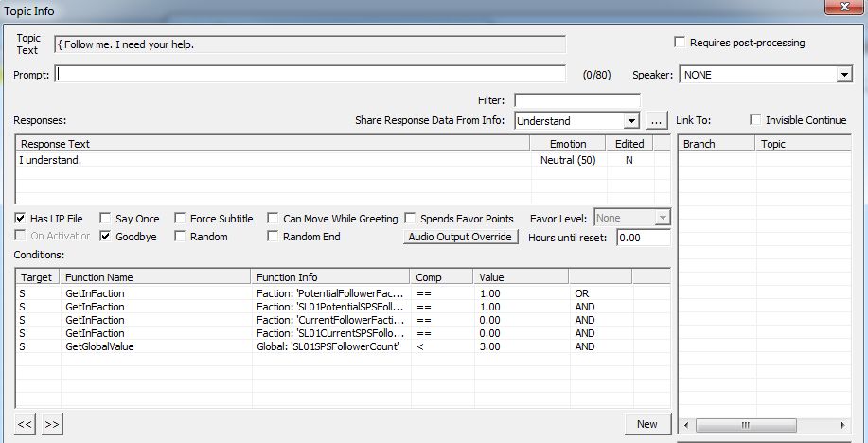This screenshot has width=868, height=443.
Task: Click the New condition button
Action: pos(647,424)
